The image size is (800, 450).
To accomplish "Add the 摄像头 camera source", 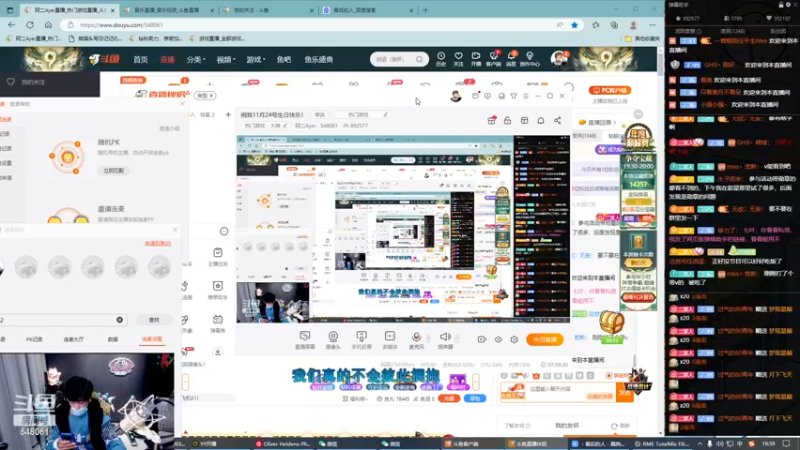I will coord(333,340).
